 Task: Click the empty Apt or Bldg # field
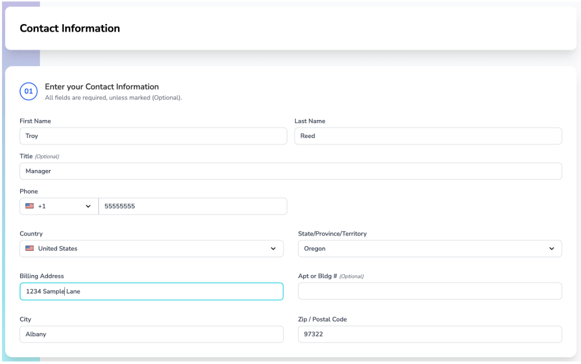(430, 291)
